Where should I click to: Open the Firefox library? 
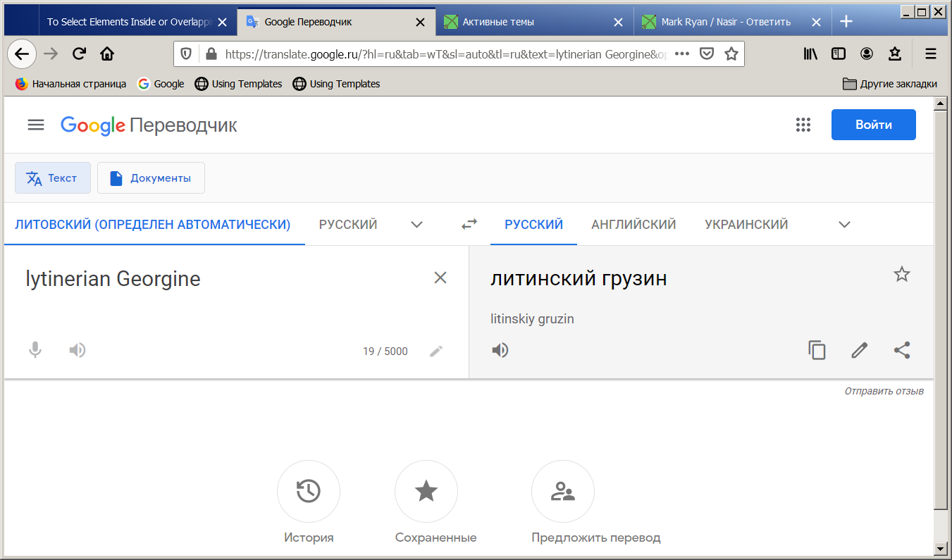tap(810, 54)
